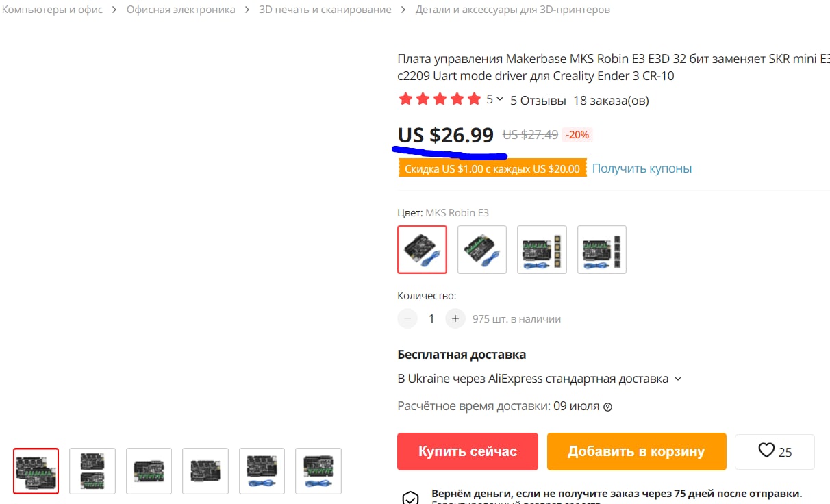This screenshot has height=504, width=830.
Task: Click the help icon next to 09 июля
Action: (x=607, y=407)
